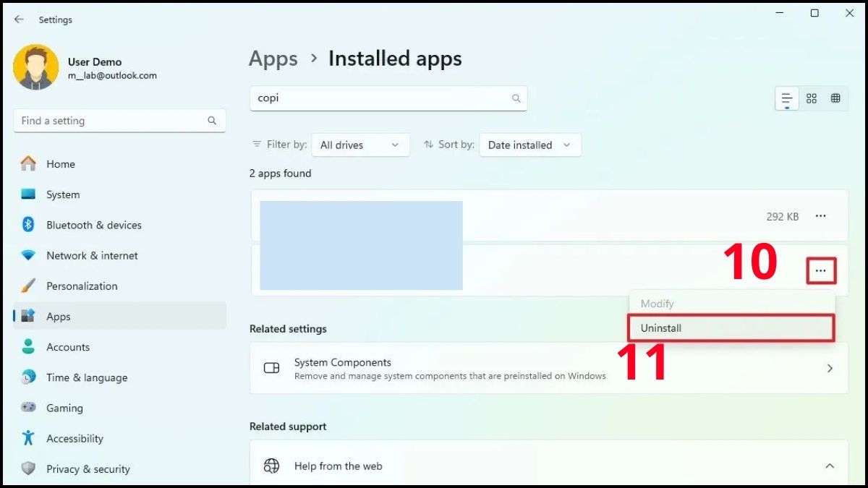Click the back arrow next to Settings
The width and height of the screenshot is (868, 488).
click(19, 20)
